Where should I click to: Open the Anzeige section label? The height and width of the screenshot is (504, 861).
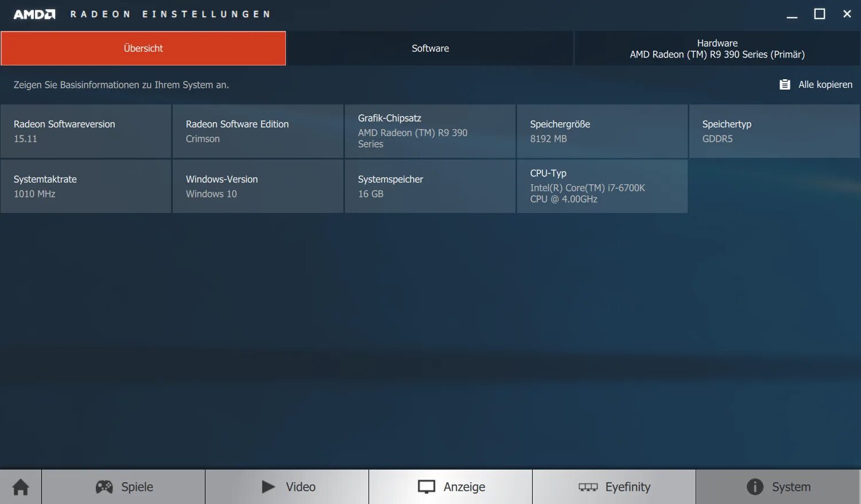[x=464, y=487]
